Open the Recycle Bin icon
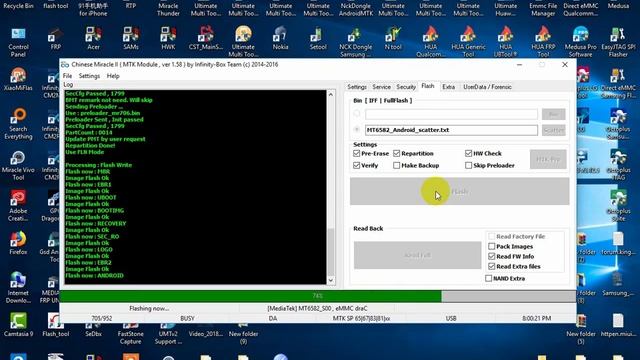640x360 pixels. (18, 6)
